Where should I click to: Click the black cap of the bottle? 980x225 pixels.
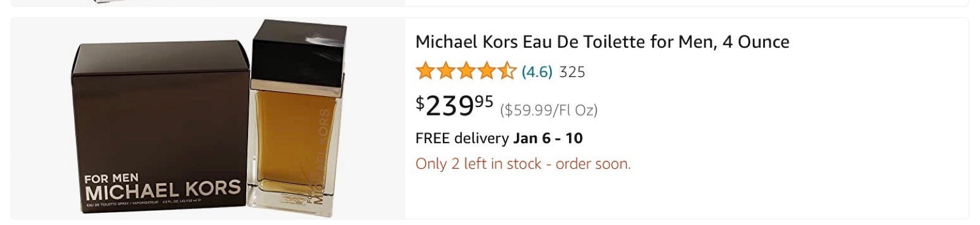pos(300,53)
